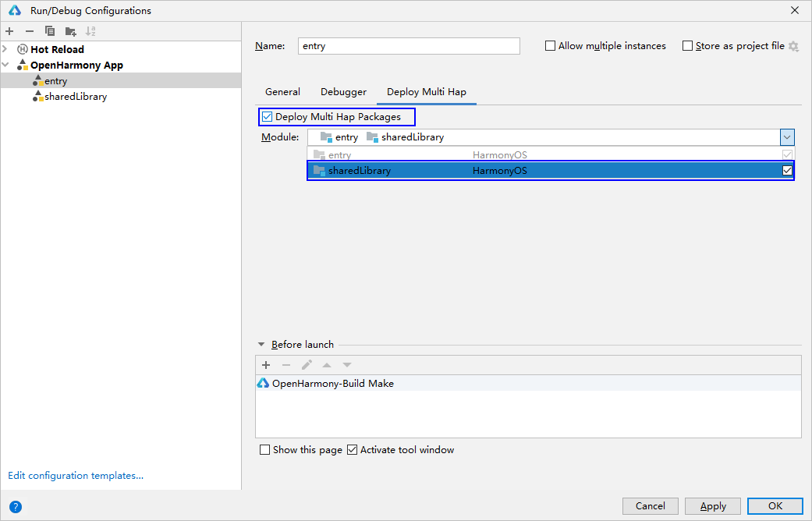
Task: Select sharedLibrary configuration in the tree
Action: click(76, 97)
